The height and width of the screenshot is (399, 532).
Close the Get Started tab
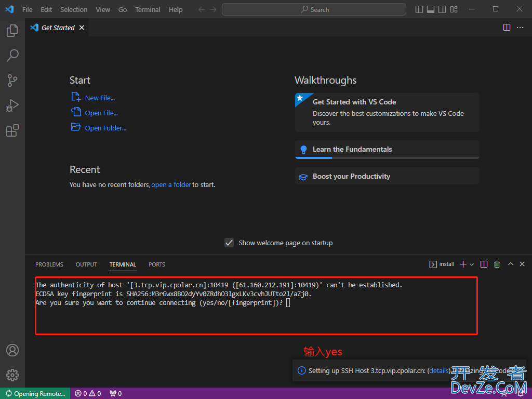pyautogui.click(x=82, y=28)
